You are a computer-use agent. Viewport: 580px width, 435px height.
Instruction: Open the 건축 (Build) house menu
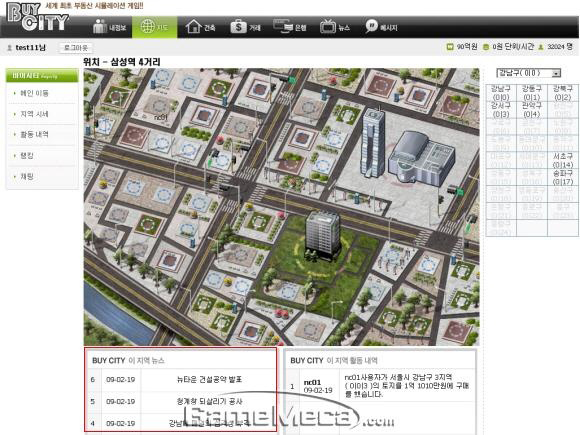pos(200,27)
